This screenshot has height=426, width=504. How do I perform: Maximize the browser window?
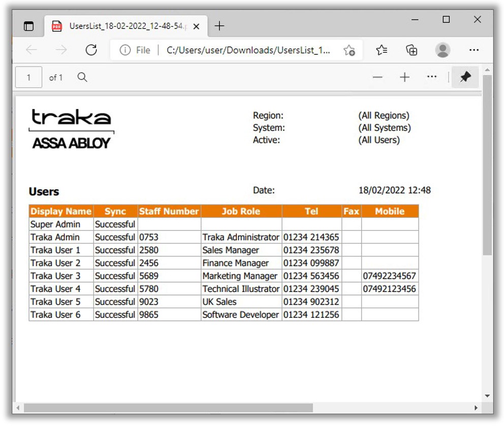point(446,20)
